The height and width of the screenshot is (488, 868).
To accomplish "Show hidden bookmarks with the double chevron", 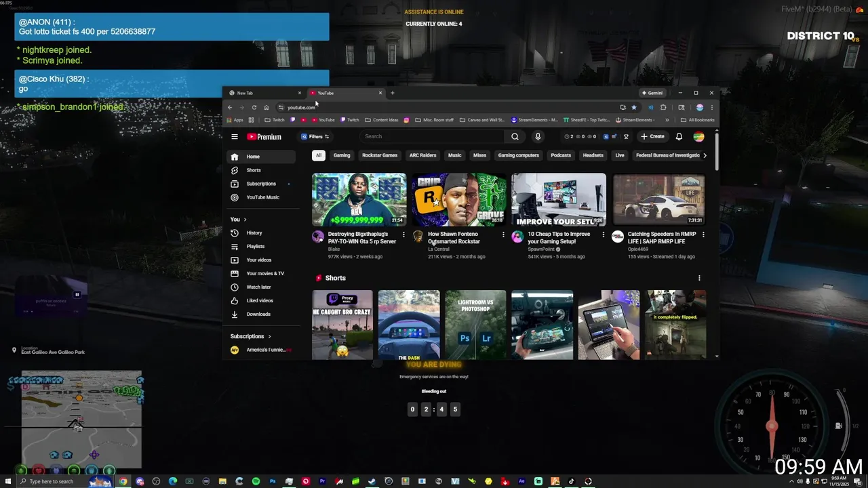I will (x=667, y=120).
